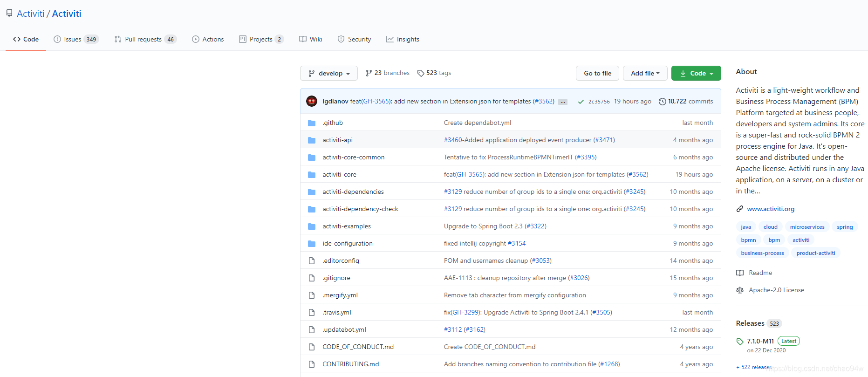Click the bpmn topic tag
Screen dimensions: 868x377
tap(748, 240)
